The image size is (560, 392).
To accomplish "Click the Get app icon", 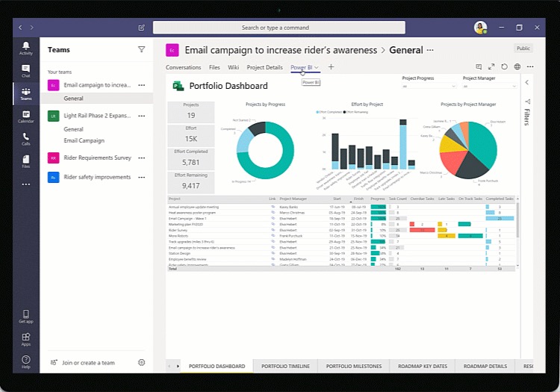I will pyautogui.click(x=25, y=317).
